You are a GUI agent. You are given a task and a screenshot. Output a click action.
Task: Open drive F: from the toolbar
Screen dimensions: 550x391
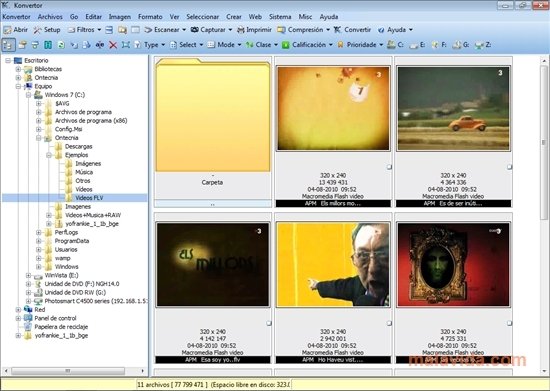[x=439, y=45]
